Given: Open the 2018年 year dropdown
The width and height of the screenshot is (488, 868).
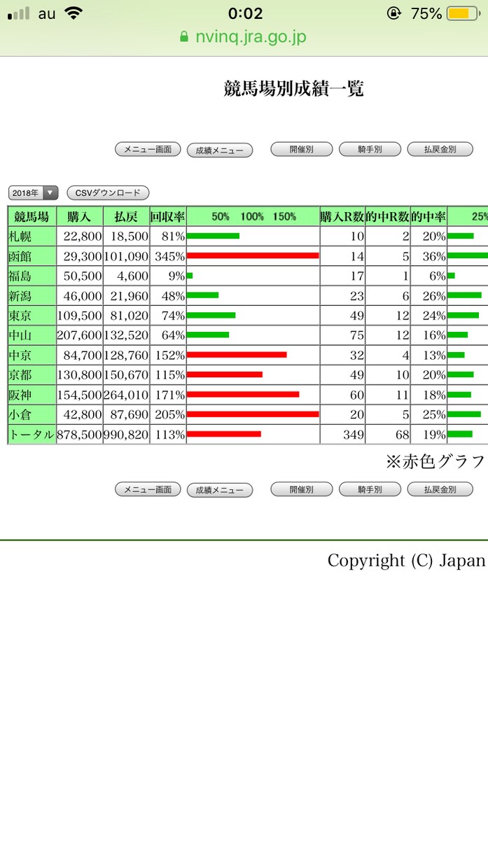Looking at the screenshot, I should 34,192.
